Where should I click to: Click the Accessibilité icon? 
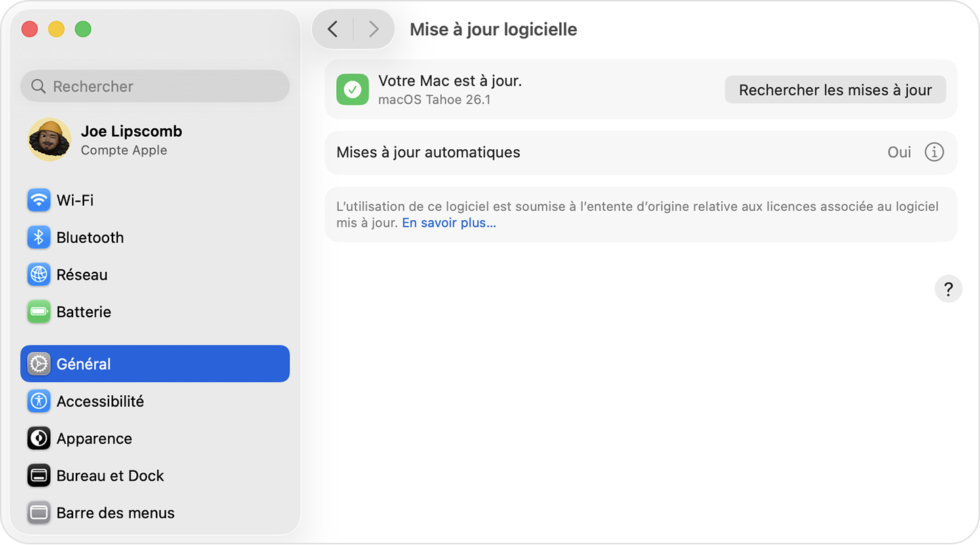tap(39, 401)
